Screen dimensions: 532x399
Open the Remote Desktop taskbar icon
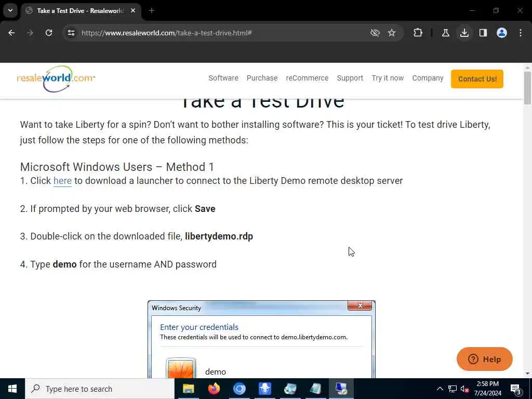341,389
